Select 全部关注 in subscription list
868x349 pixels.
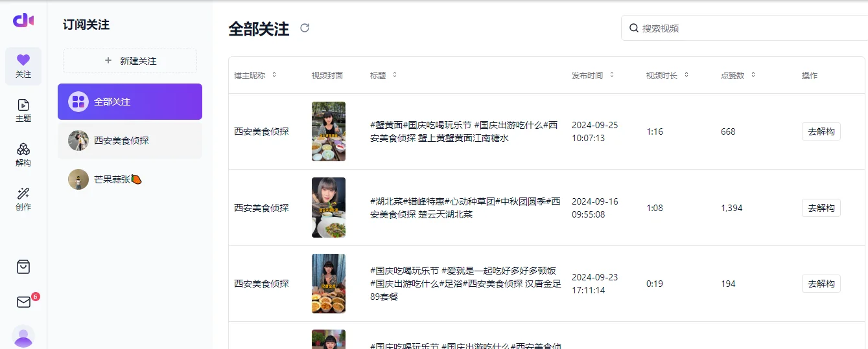[x=130, y=102]
